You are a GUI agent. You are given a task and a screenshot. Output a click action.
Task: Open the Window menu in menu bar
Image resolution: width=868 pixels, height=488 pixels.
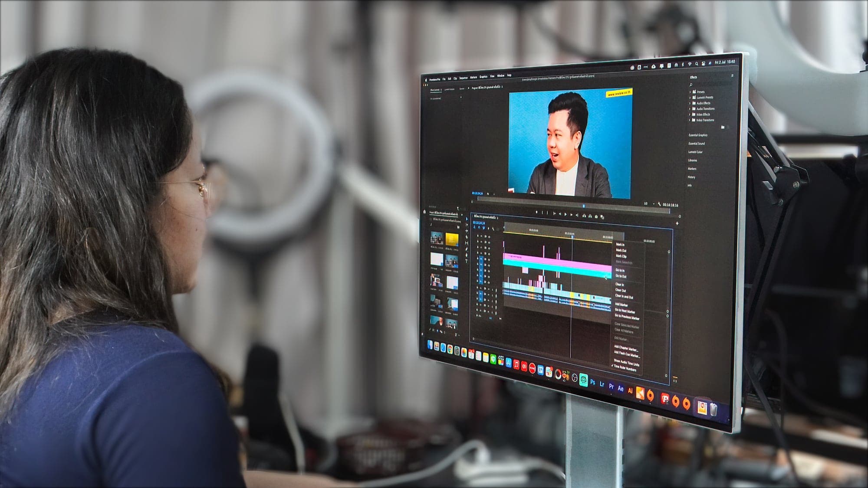click(500, 75)
